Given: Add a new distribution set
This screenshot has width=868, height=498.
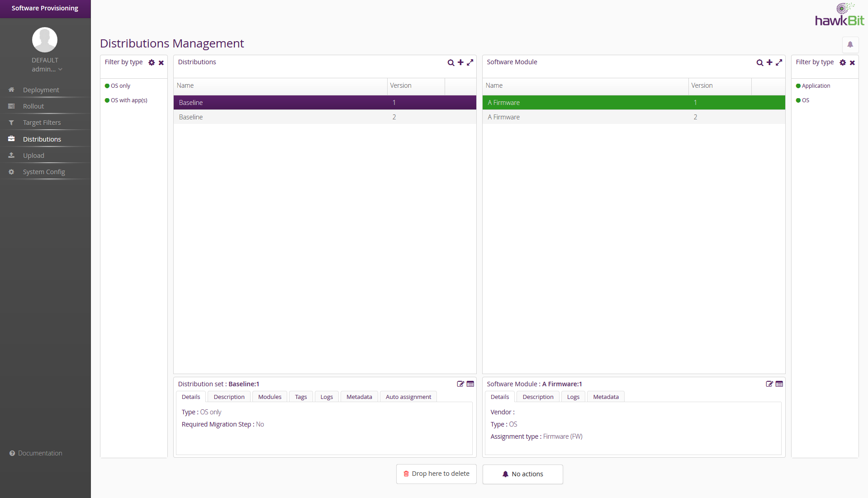Looking at the screenshot, I should click(460, 62).
